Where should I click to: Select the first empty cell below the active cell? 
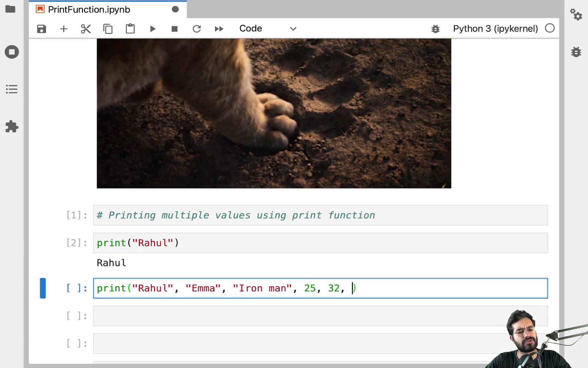click(x=320, y=316)
